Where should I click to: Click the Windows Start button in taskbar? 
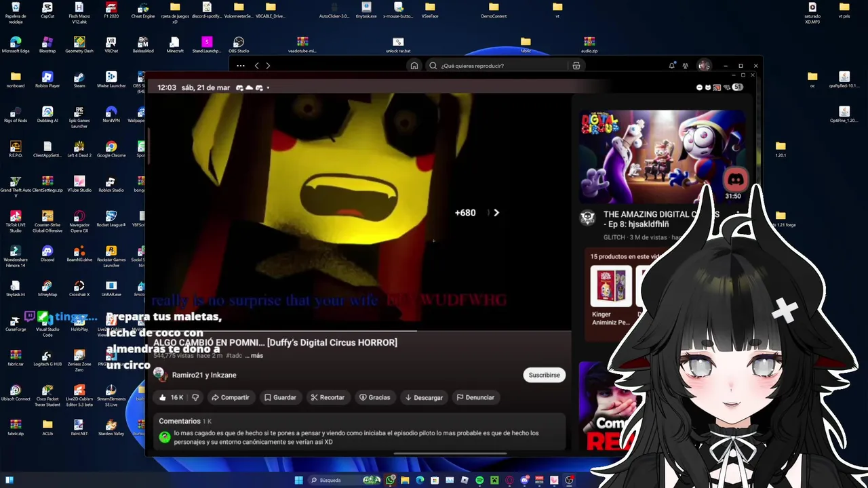(x=298, y=480)
